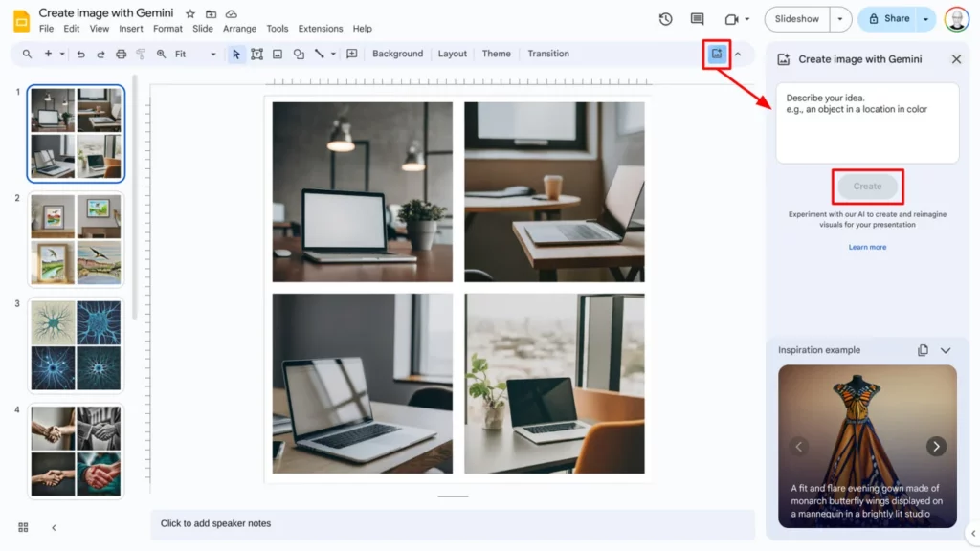Image resolution: width=980 pixels, height=551 pixels.
Task: Show the previous inspiration example
Action: click(x=798, y=446)
